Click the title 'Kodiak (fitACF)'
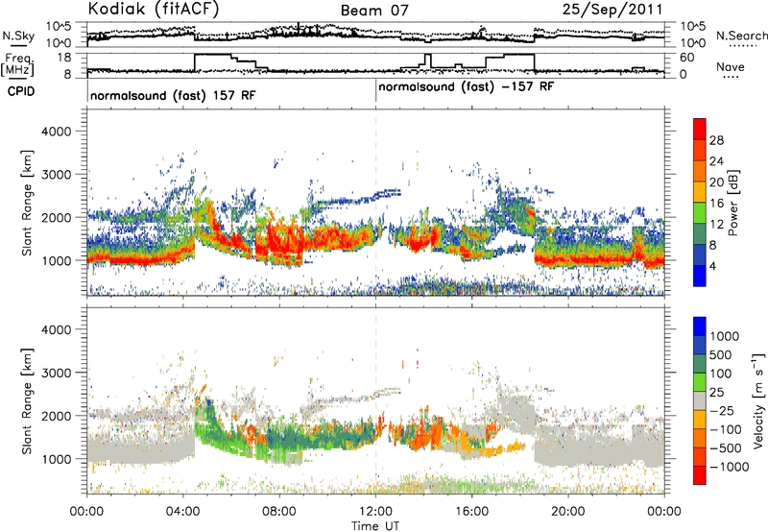This screenshot has height=532, width=768. click(x=154, y=9)
